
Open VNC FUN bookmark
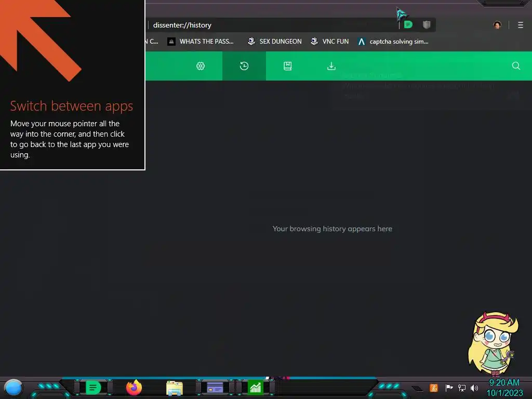tap(329, 42)
